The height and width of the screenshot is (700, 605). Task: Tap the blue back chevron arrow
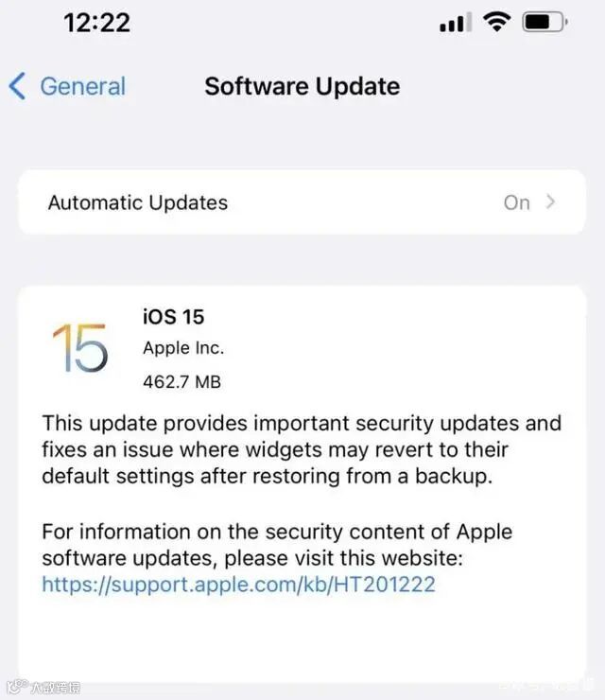coord(17,86)
